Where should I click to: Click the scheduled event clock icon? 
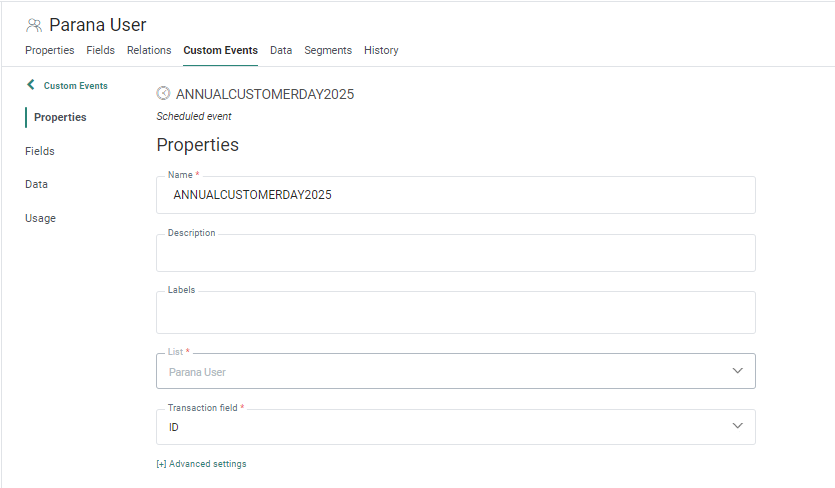pos(163,94)
